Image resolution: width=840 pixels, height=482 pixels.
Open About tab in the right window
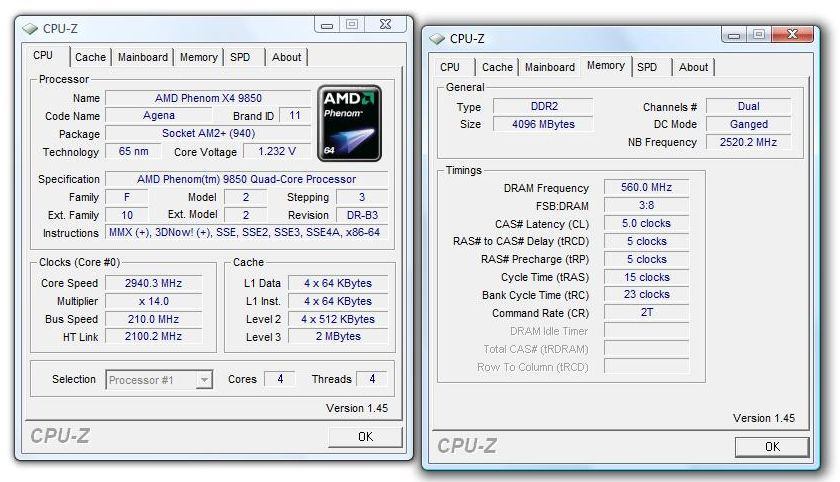click(694, 67)
